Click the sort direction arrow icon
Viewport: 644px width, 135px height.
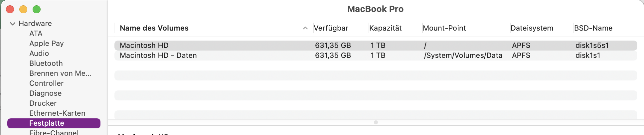tap(305, 28)
